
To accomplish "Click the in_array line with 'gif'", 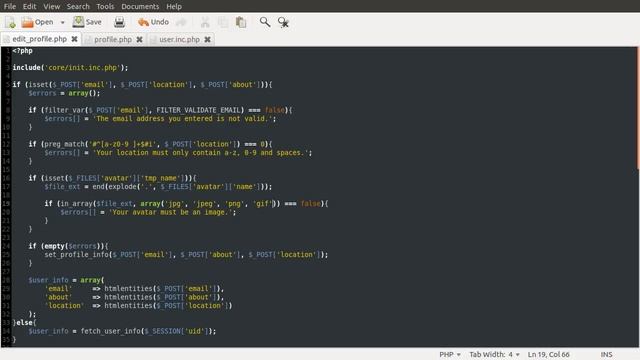I will [186, 204].
